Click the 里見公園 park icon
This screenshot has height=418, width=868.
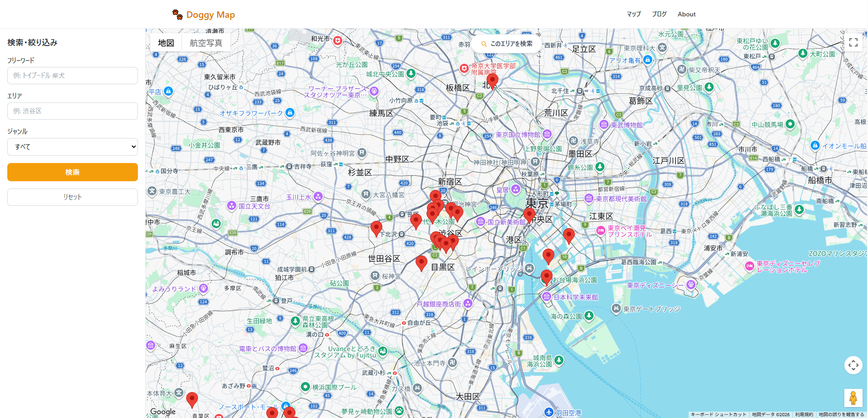point(709,87)
